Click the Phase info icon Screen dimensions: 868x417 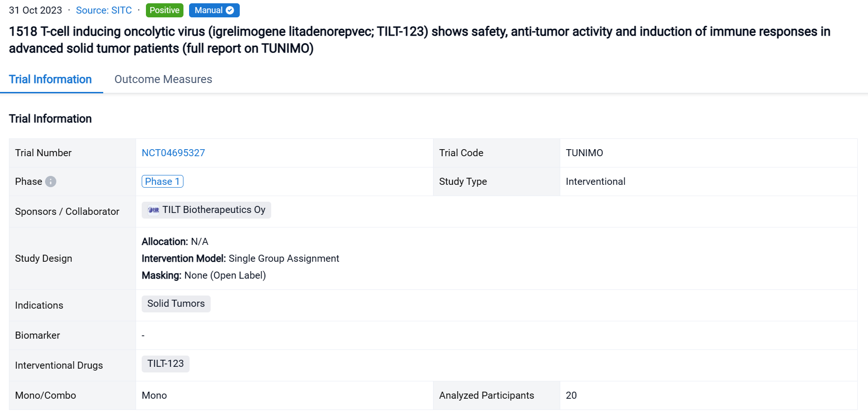(51, 182)
